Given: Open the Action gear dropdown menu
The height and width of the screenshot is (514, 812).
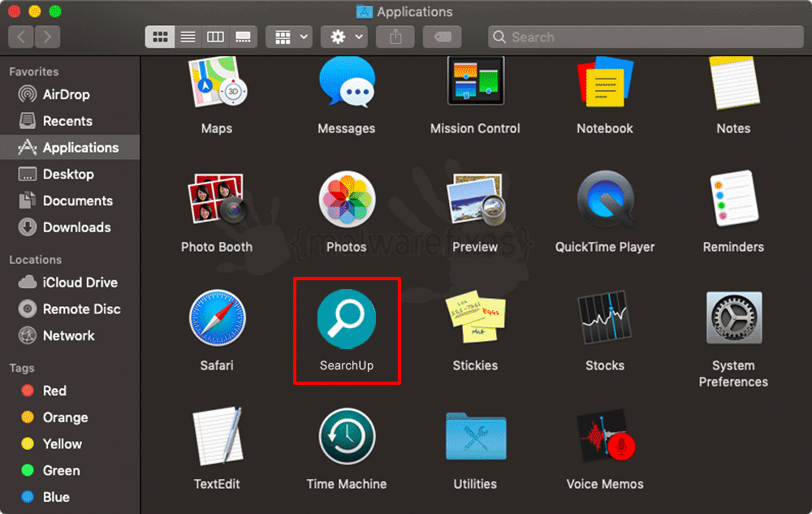Looking at the screenshot, I should [x=344, y=37].
